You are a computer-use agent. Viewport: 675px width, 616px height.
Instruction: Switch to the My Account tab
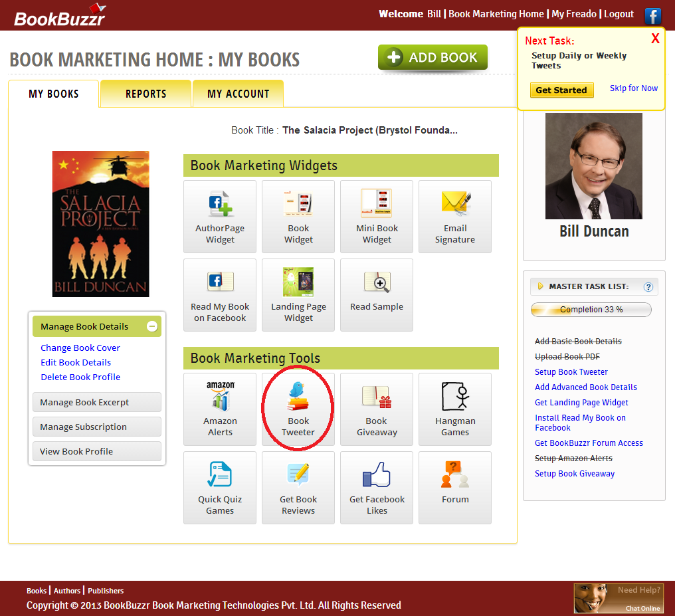[238, 94]
